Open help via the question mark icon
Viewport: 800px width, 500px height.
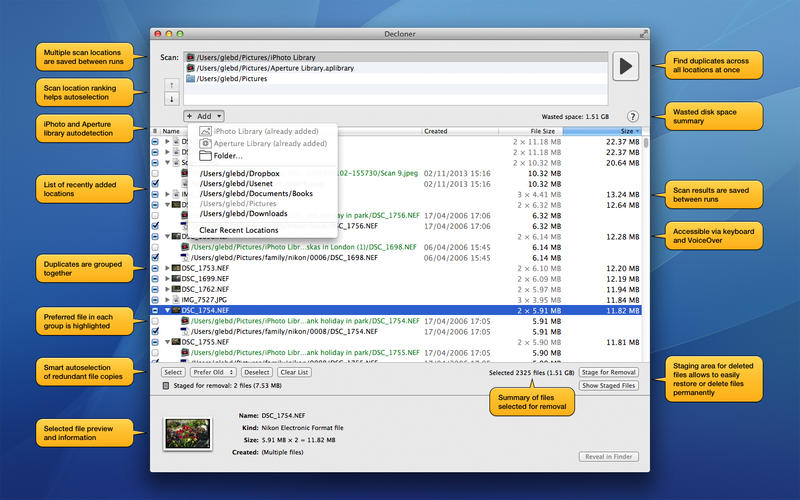coord(632,117)
